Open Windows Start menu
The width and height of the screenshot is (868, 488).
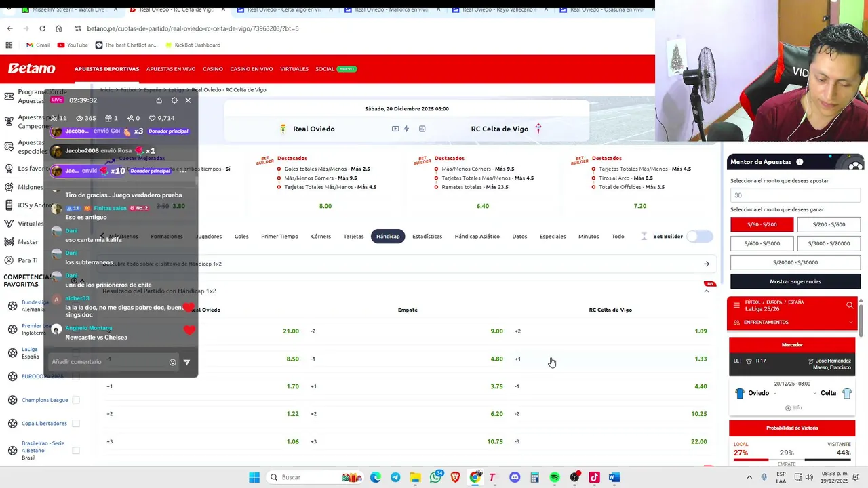[x=254, y=477]
